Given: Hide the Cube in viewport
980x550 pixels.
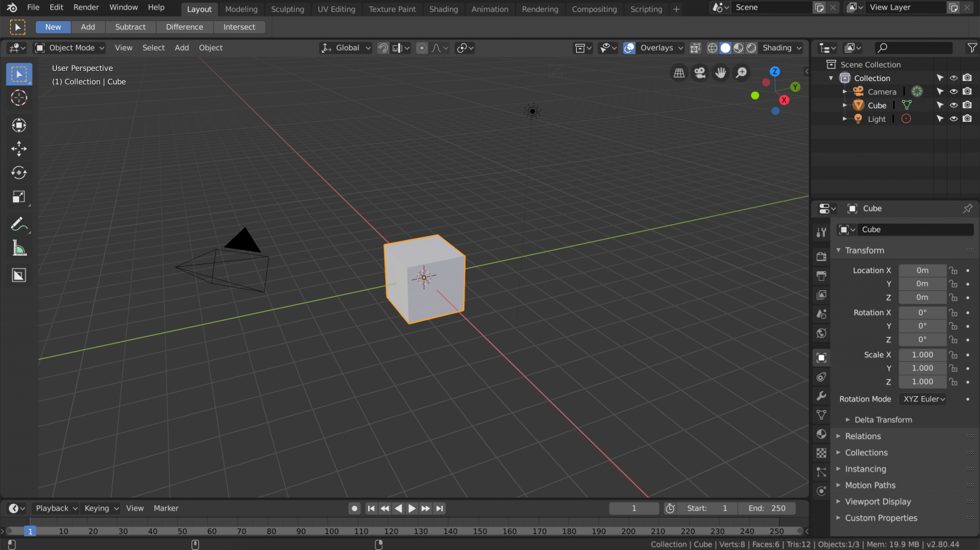Looking at the screenshot, I should 954,105.
